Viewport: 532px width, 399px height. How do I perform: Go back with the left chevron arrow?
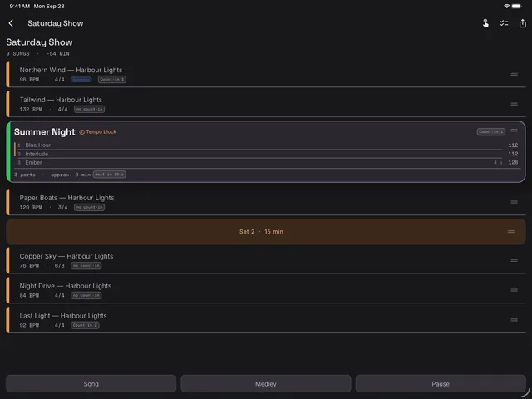click(11, 23)
